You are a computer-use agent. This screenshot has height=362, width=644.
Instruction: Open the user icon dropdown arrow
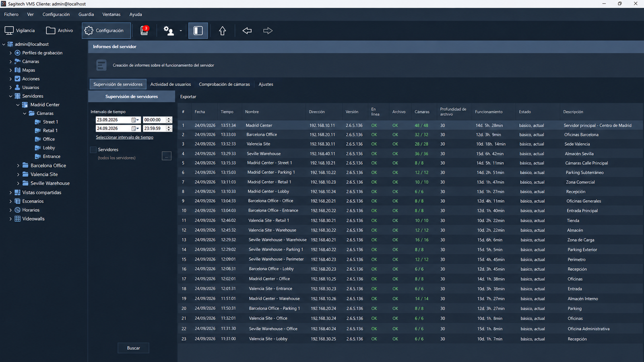pos(181,31)
